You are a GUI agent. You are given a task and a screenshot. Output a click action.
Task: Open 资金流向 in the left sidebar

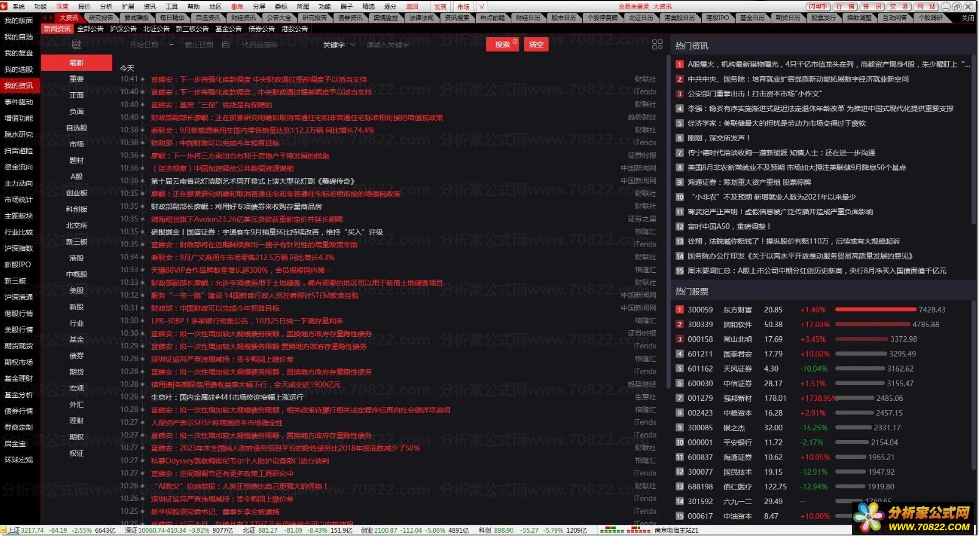pos(19,167)
